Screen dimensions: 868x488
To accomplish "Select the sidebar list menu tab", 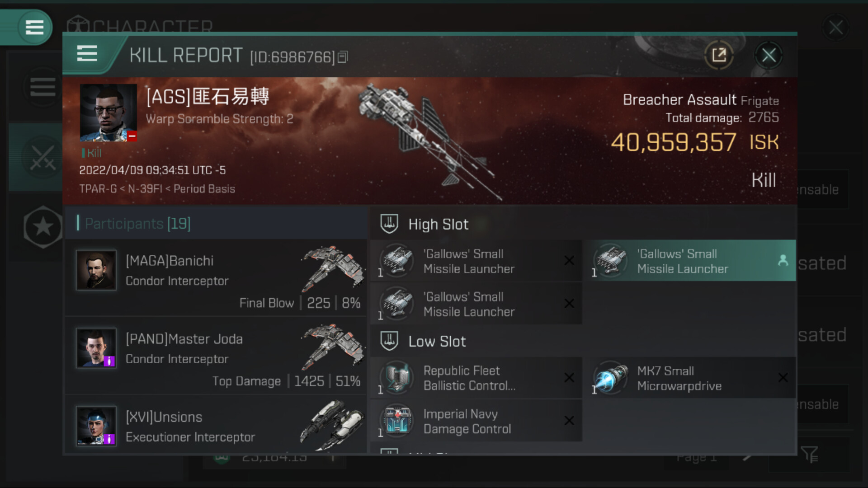I will (x=43, y=87).
